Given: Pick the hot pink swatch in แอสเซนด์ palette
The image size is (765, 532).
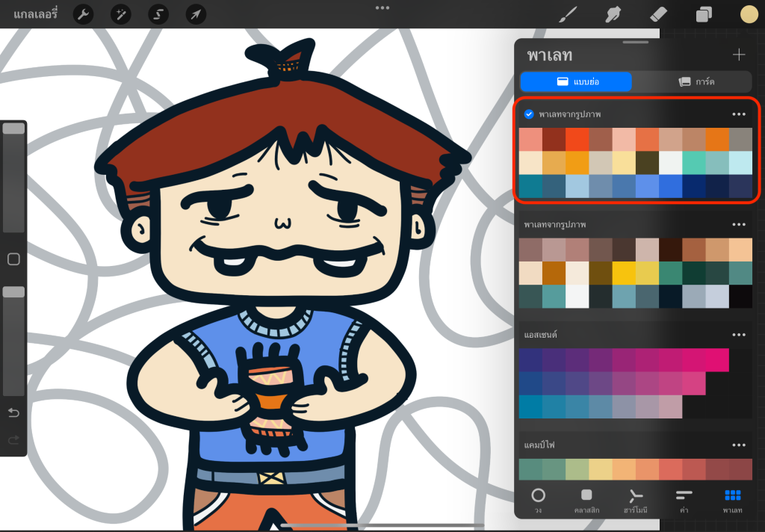Looking at the screenshot, I should click(717, 359).
